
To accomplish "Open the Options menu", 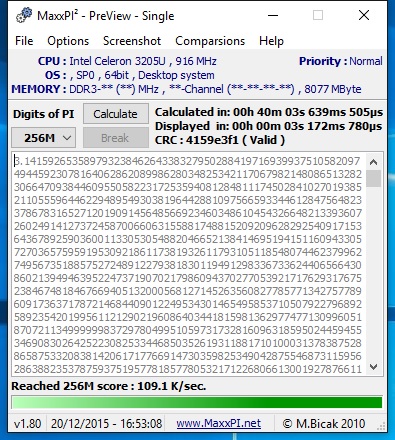I will click(x=68, y=41).
